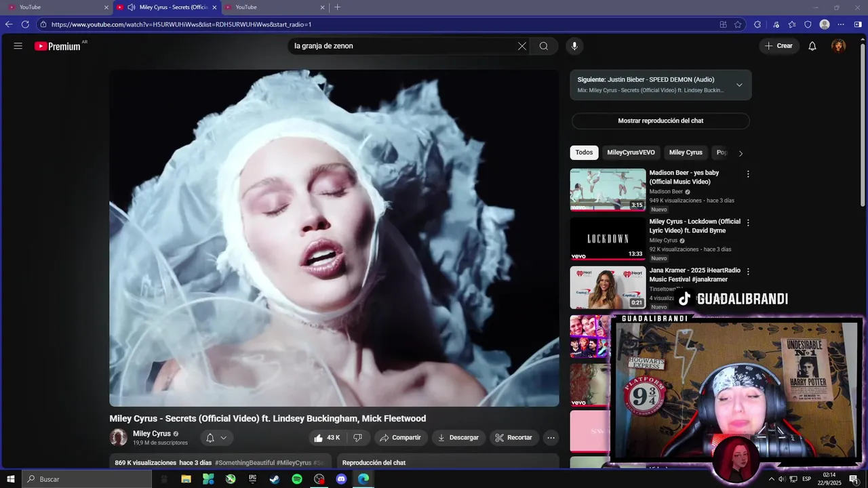Click Mostrar reproducción del chat
The height and width of the screenshot is (488, 868).
660,121
